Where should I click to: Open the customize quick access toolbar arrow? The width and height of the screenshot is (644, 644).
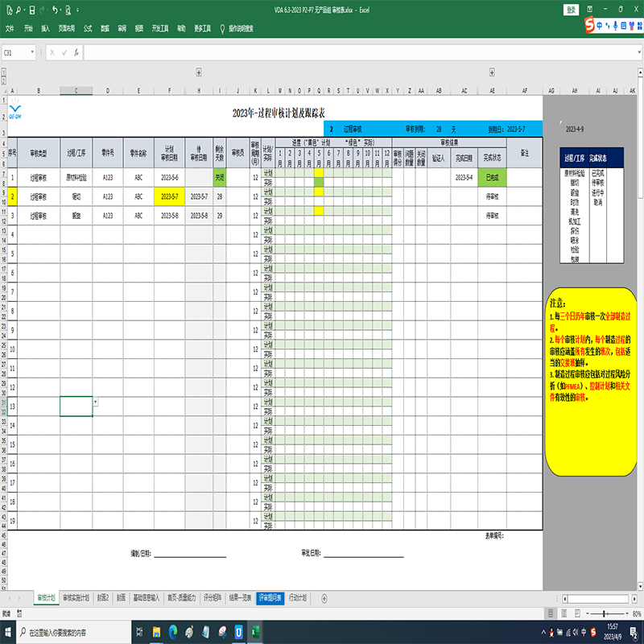pos(77,10)
